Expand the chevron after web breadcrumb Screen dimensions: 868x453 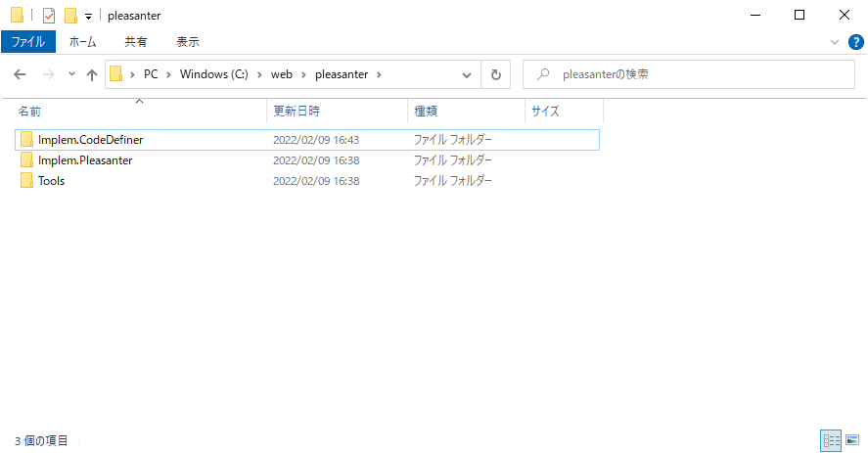303,74
